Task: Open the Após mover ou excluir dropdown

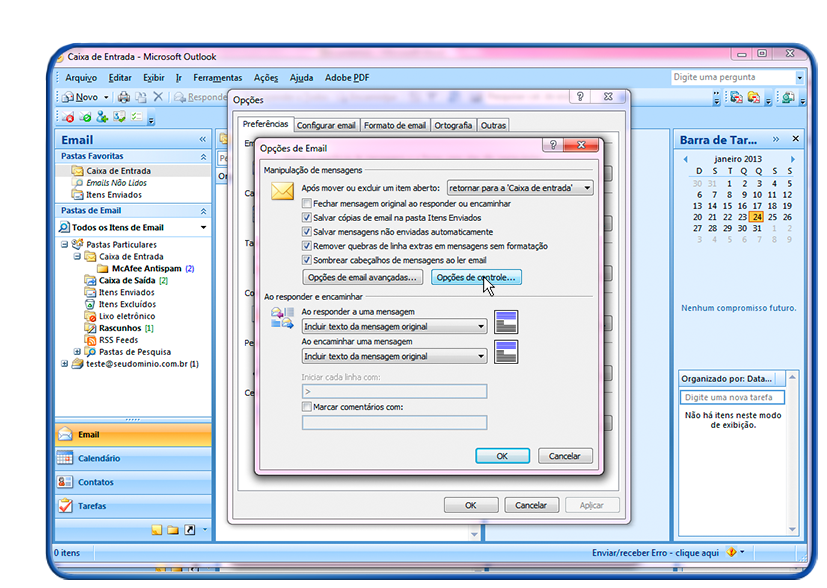Action: [520, 188]
